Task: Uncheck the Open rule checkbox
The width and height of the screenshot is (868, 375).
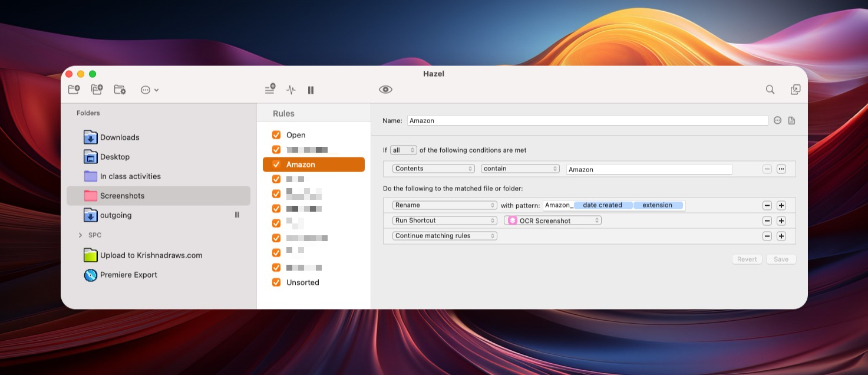Action: (276, 135)
